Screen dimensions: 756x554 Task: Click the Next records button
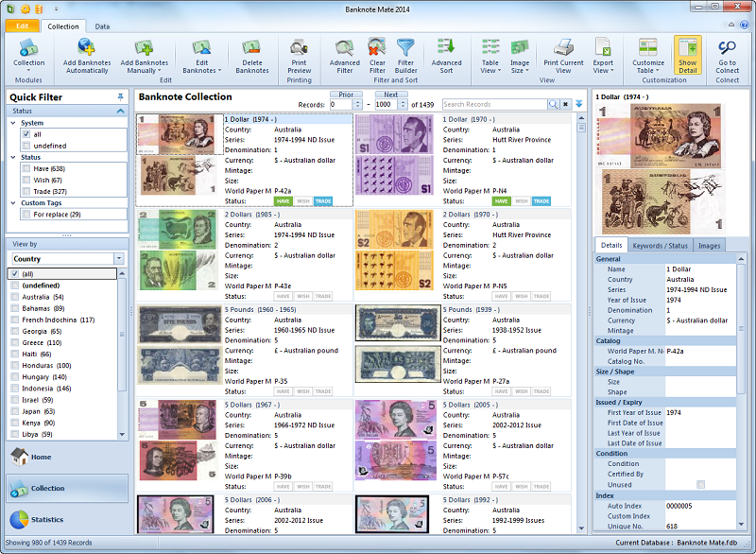391,95
